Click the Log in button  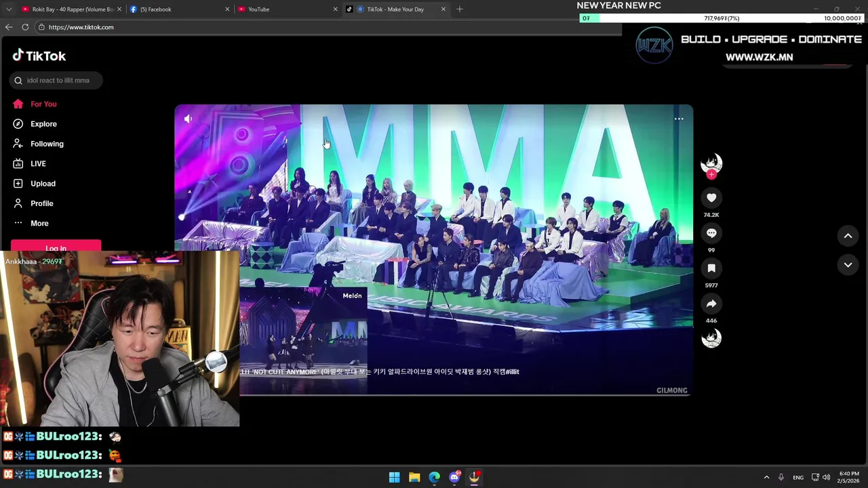point(56,247)
